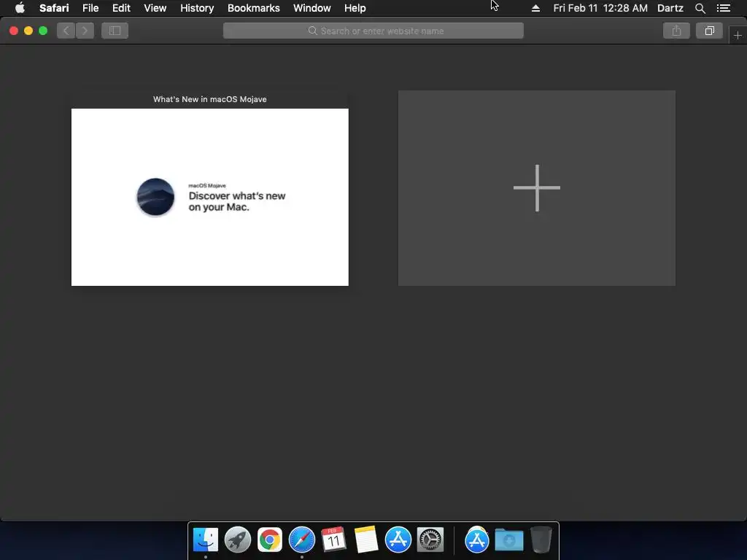Open the What's New in macOS Mojave tab thumbnail

(209, 197)
